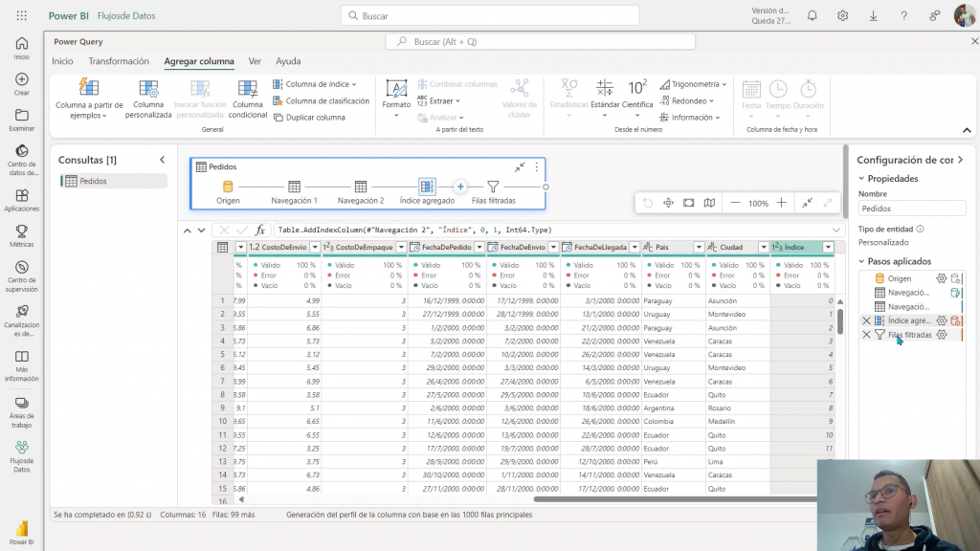The height and width of the screenshot is (551, 980).
Task: Go to Inicio in the left sidebar
Action: tap(22, 48)
